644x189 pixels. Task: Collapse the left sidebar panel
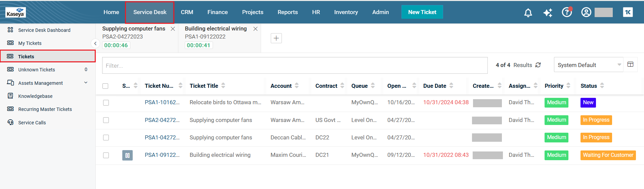pos(95,43)
